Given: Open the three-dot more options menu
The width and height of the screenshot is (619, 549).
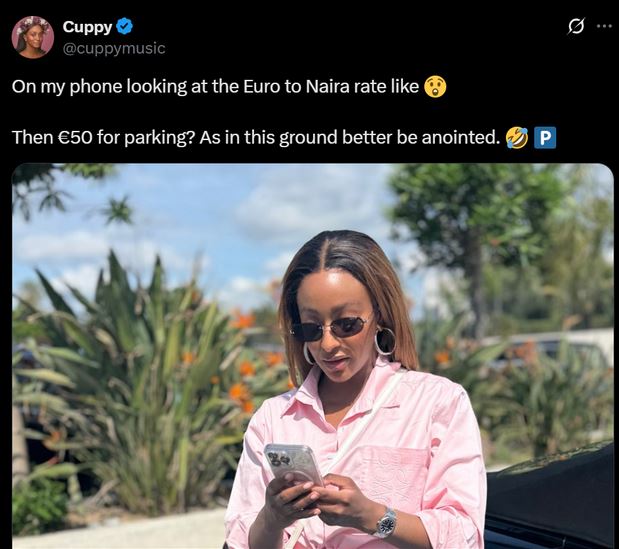Looking at the screenshot, I should click(x=604, y=26).
